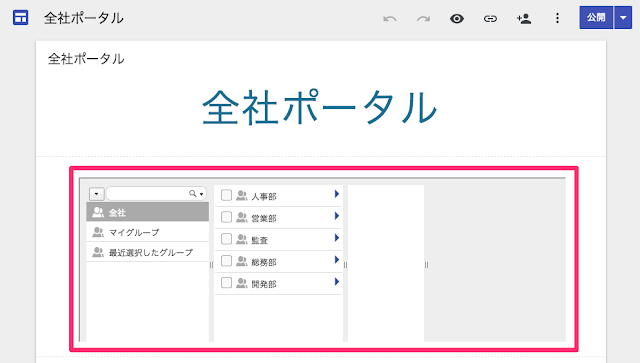Click the 開発部 group label
Viewport: 640px width, 363px height.
pyautogui.click(x=264, y=284)
